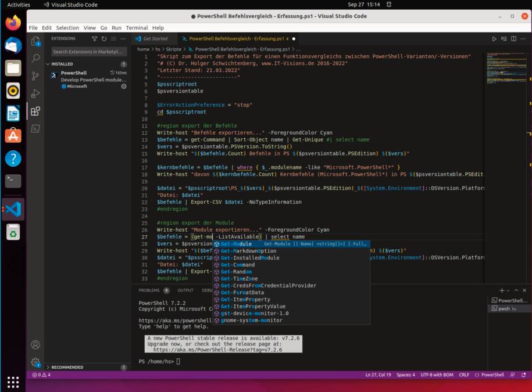The width and height of the screenshot is (532, 392).
Task: Open the Selection menu
Action: (x=67, y=28)
